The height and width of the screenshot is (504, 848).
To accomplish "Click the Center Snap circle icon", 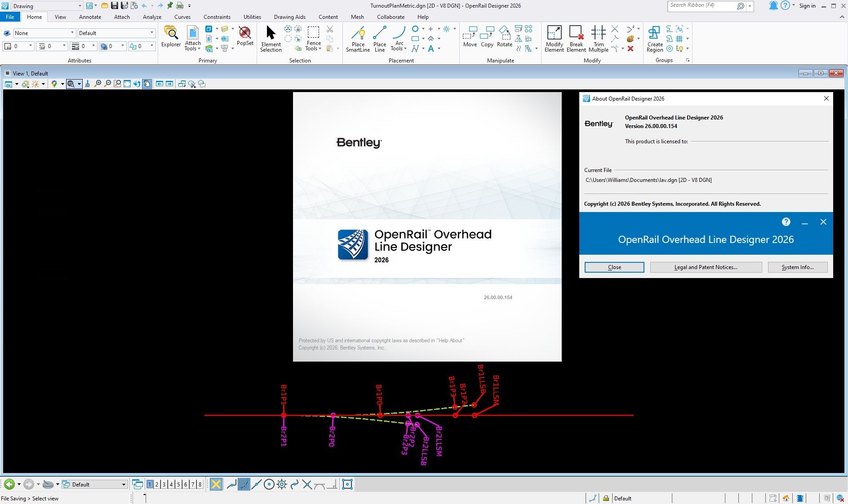I will [x=269, y=484].
